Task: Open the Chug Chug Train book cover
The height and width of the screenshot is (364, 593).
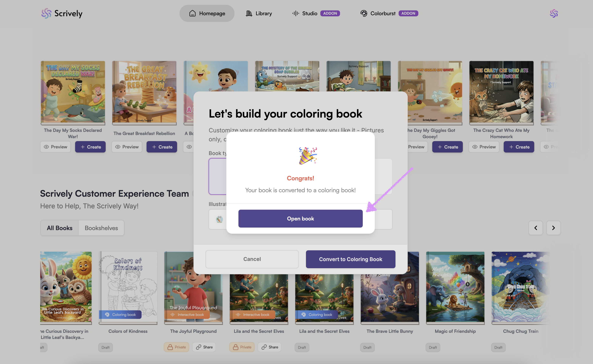Action: pos(520,287)
